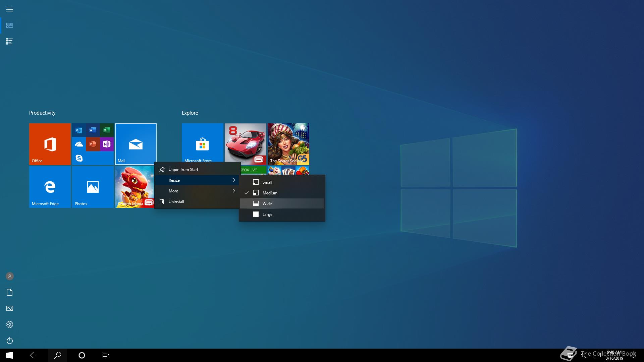
Task: Select Wide tile size
Action: [282, 204]
